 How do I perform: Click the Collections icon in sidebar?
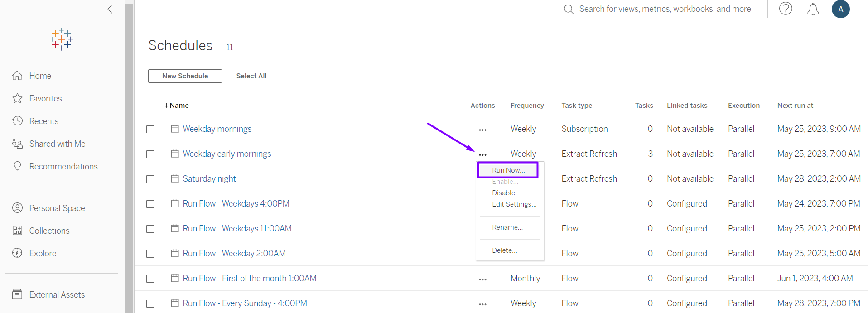pos(18,231)
